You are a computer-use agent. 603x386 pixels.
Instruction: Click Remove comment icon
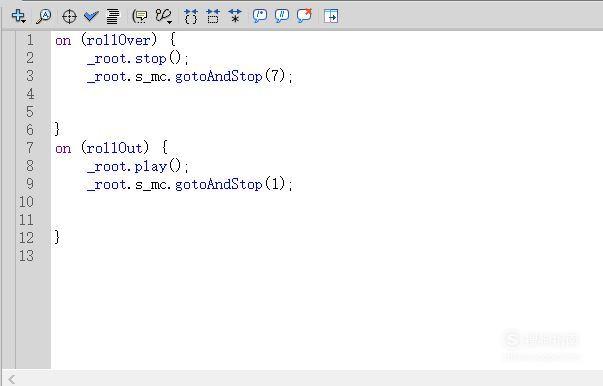pyautogui.click(x=304, y=16)
